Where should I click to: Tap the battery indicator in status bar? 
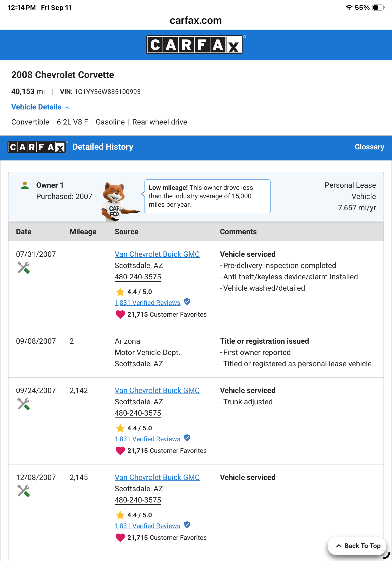coord(378,8)
